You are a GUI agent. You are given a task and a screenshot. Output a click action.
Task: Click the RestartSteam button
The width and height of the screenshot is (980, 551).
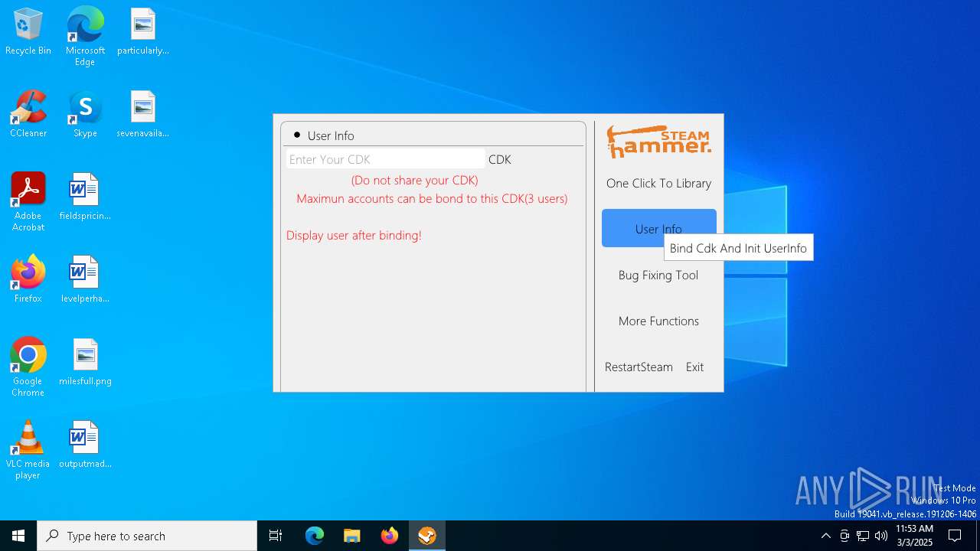pyautogui.click(x=639, y=367)
